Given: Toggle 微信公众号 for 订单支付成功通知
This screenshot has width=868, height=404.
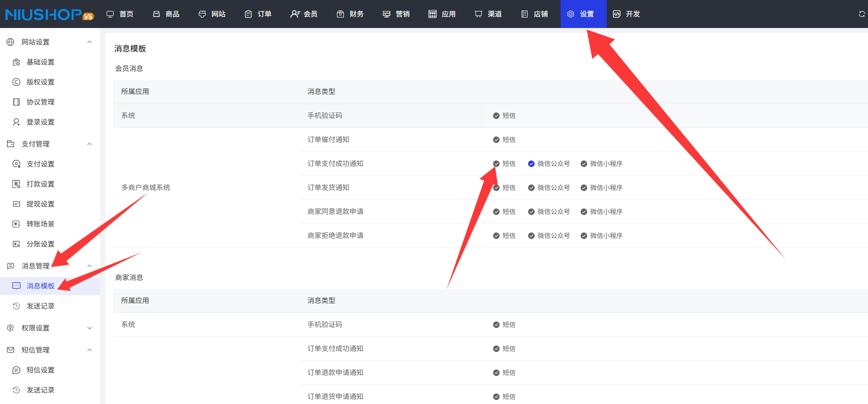Looking at the screenshot, I should click(x=531, y=163).
